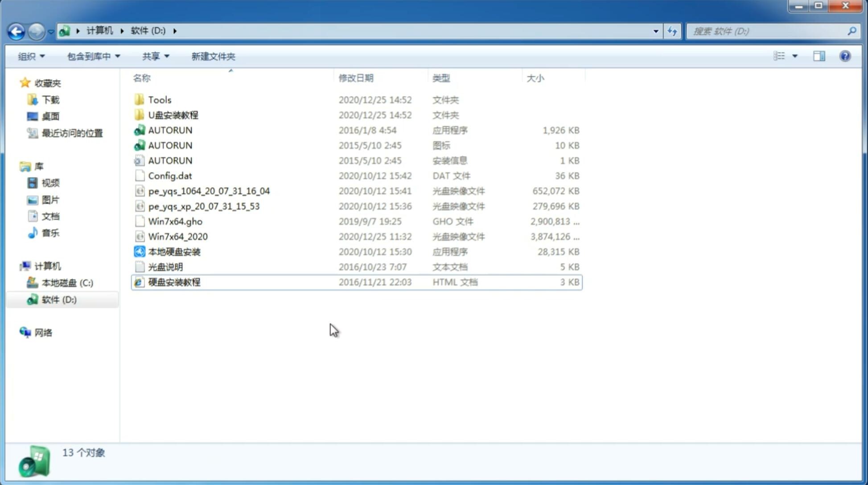Click 包含到库中 dropdown option
The height and width of the screenshot is (485, 868).
point(93,55)
